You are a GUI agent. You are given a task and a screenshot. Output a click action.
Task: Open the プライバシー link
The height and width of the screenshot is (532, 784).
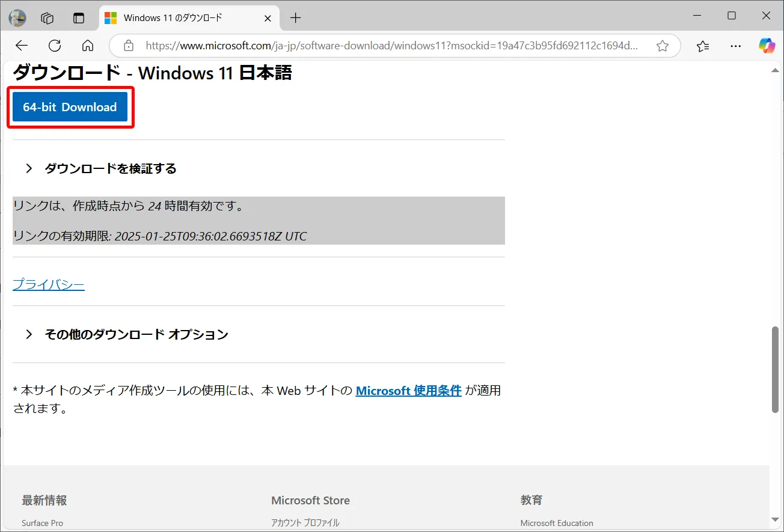(x=49, y=284)
